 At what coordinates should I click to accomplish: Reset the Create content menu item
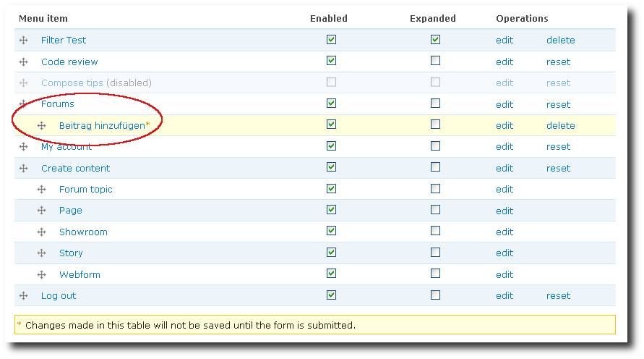558,169
